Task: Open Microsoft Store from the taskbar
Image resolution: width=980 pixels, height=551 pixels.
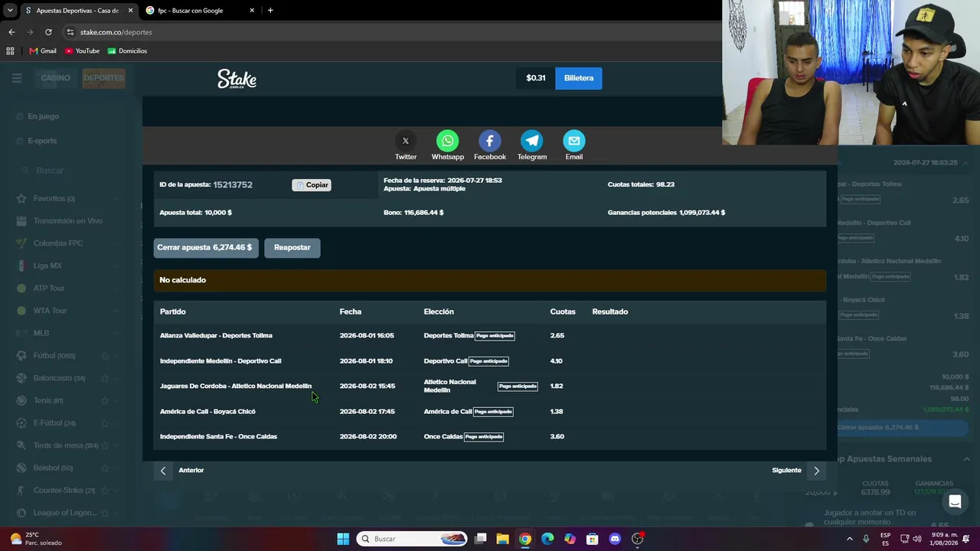Action: click(x=592, y=539)
